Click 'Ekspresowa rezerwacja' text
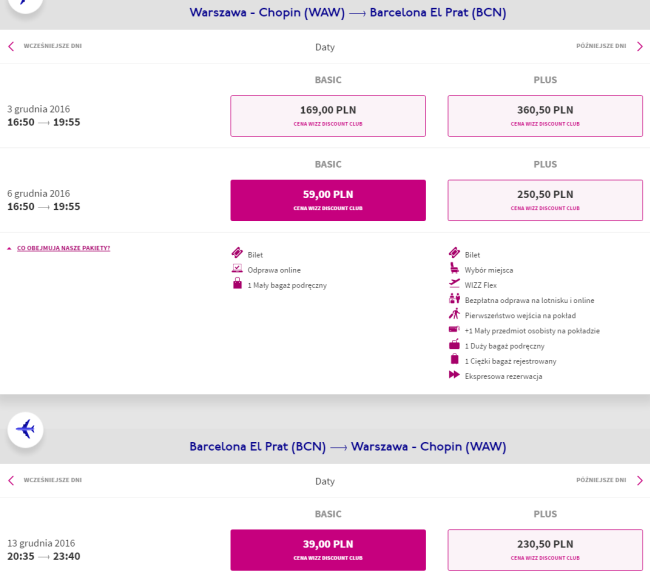This screenshot has width=650, height=575. (503, 376)
